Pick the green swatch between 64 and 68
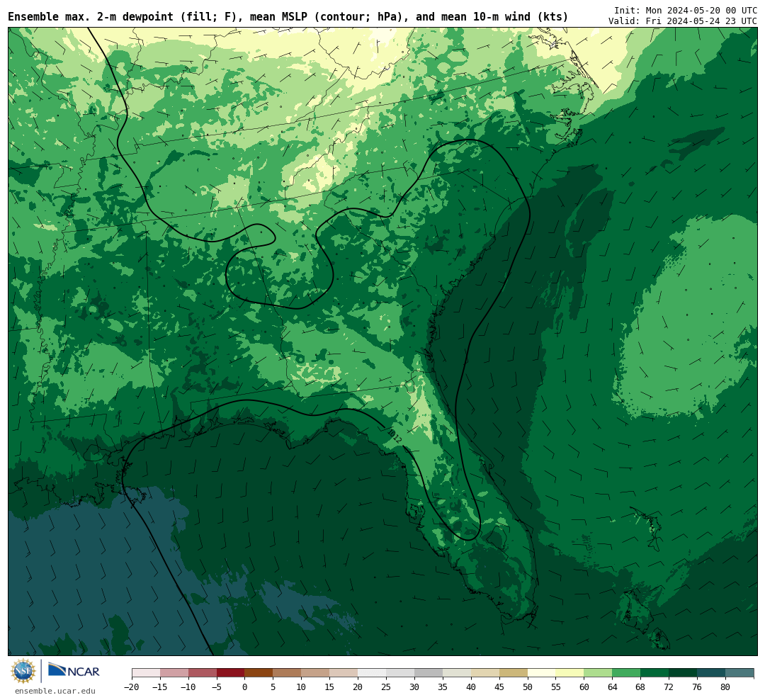 [627, 673]
